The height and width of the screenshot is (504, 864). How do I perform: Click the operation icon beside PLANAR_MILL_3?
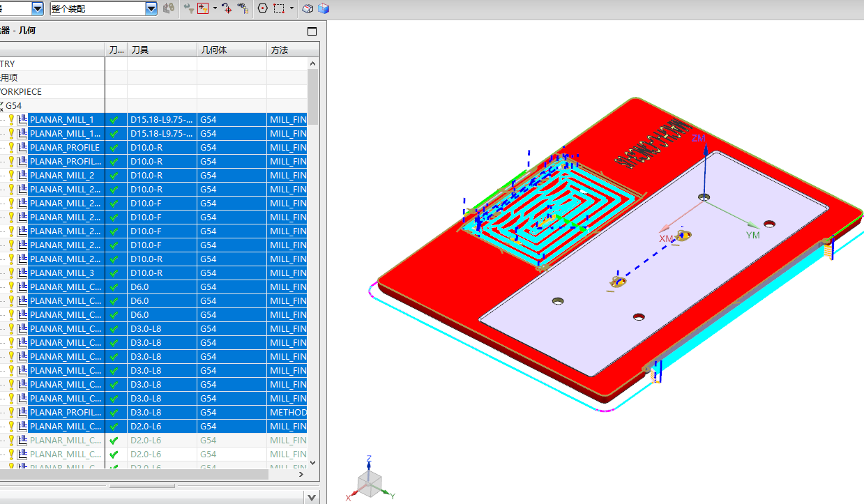(x=22, y=273)
